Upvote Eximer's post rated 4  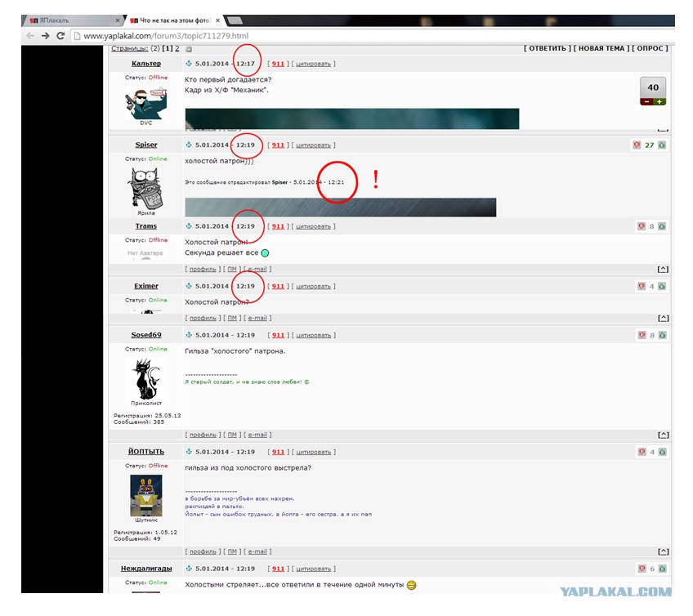tap(662, 286)
